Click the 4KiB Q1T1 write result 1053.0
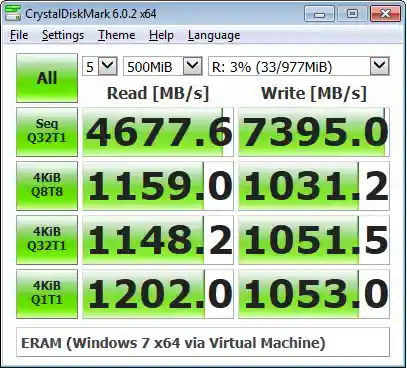This screenshot has width=407, height=368. point(314,294)
